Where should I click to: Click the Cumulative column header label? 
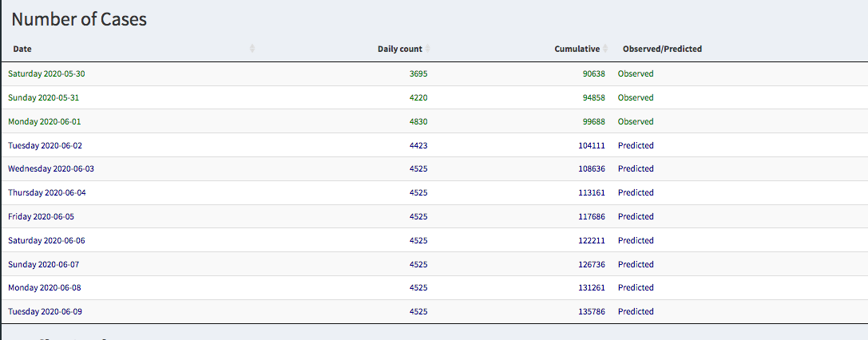point(577,49)
